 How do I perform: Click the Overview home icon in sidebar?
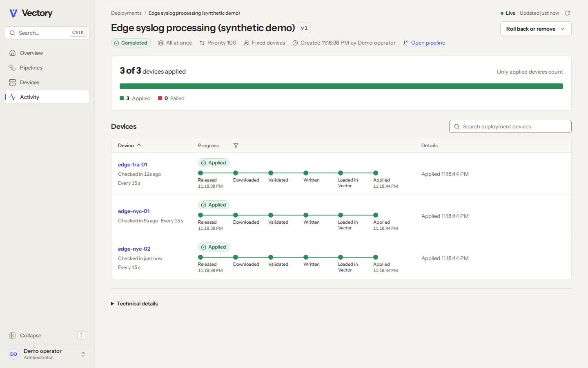[13, 53]
